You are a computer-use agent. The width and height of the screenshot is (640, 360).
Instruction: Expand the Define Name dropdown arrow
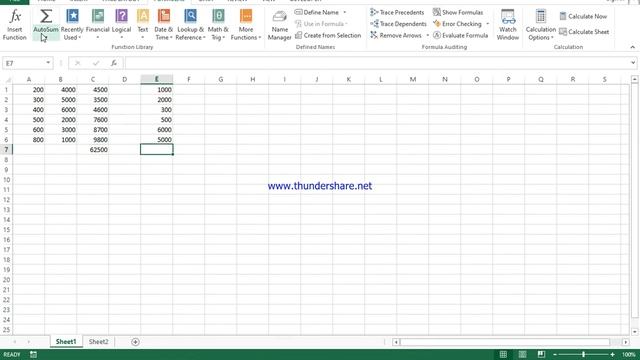(x=345, y=12)
